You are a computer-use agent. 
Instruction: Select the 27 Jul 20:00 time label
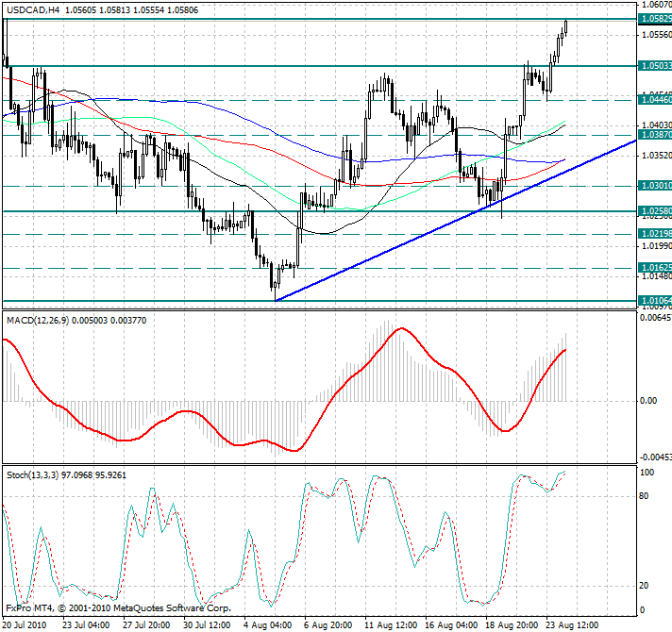click(146, 624)
